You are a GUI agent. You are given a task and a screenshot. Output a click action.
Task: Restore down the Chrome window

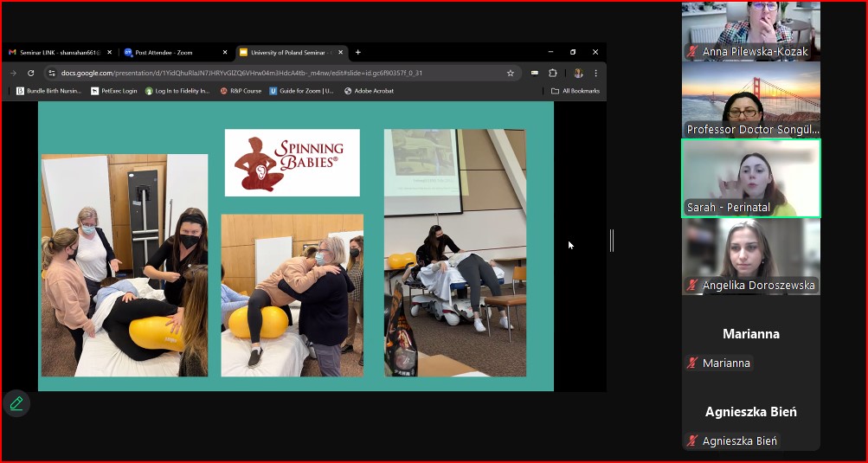click(573, 52)
